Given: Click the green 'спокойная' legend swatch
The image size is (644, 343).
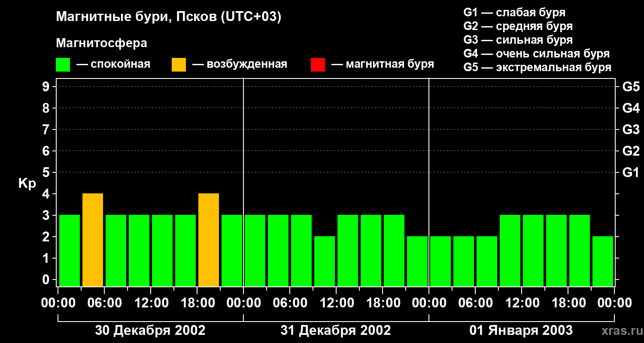Looking at the screenshot, I should [x=63, y=65].
